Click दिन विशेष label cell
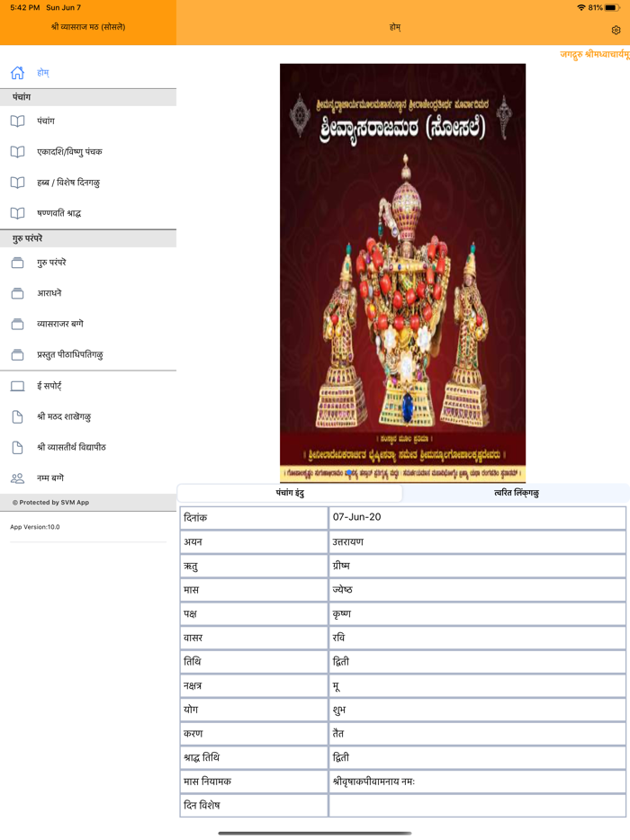This screenshot has height=840, width=630. [254, 805]
